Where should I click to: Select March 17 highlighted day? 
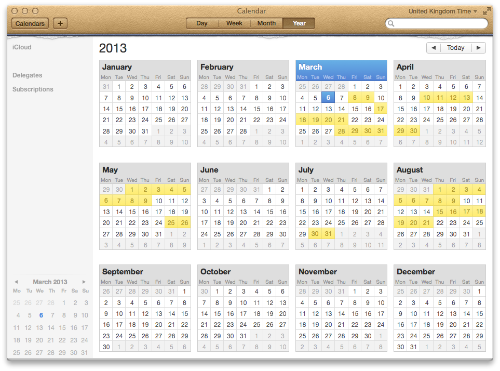(381, 109)
